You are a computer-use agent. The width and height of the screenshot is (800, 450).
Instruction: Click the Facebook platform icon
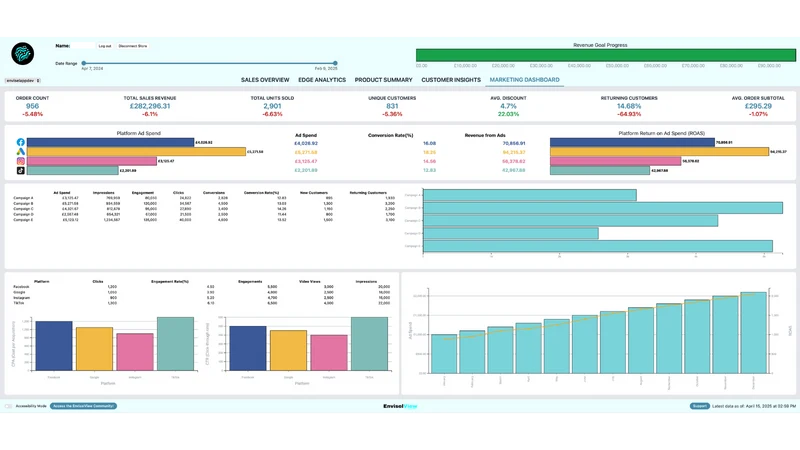(20, 142)
